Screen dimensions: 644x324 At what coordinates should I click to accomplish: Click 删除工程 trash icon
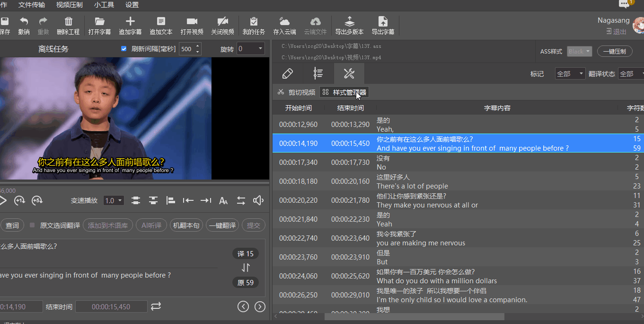coord(68,21)
